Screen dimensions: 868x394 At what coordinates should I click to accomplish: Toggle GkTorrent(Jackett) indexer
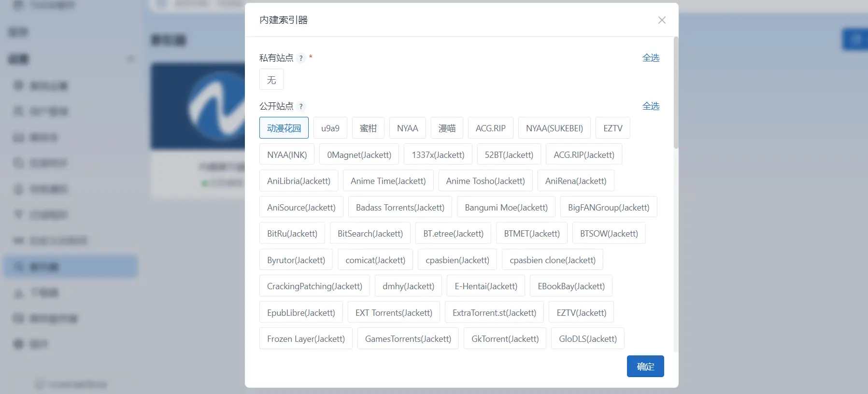pyautogui.click(x=505, y=338)
